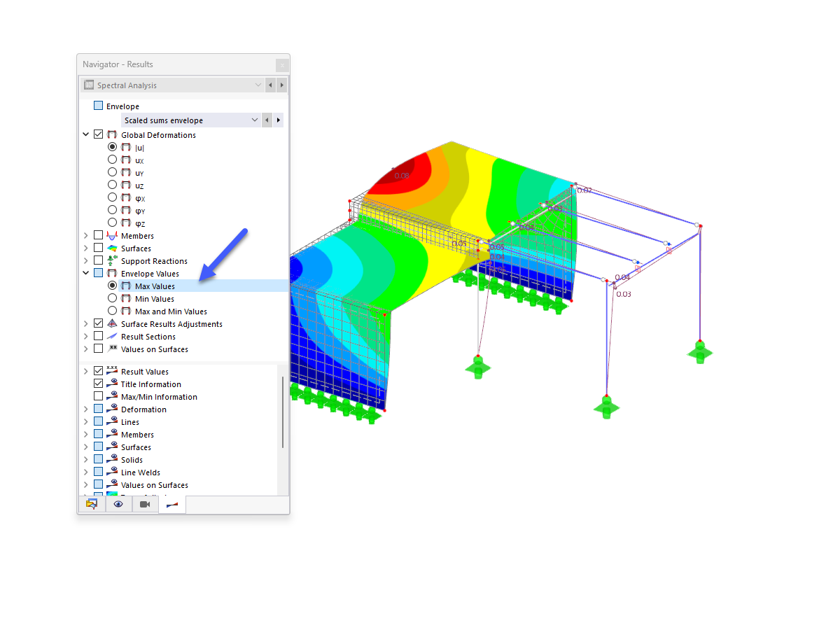Image resolution: width=840 pixels, height=630 pixels.
Task: Switch to the Display tab with eye icon
Action: [118, 504]
